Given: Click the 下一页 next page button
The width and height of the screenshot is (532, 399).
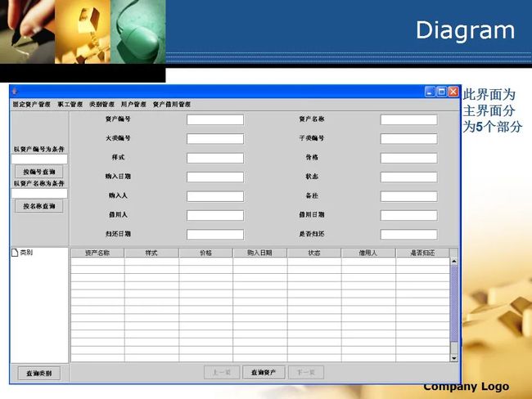Looking at the screenshot, I should click(306, 372).
